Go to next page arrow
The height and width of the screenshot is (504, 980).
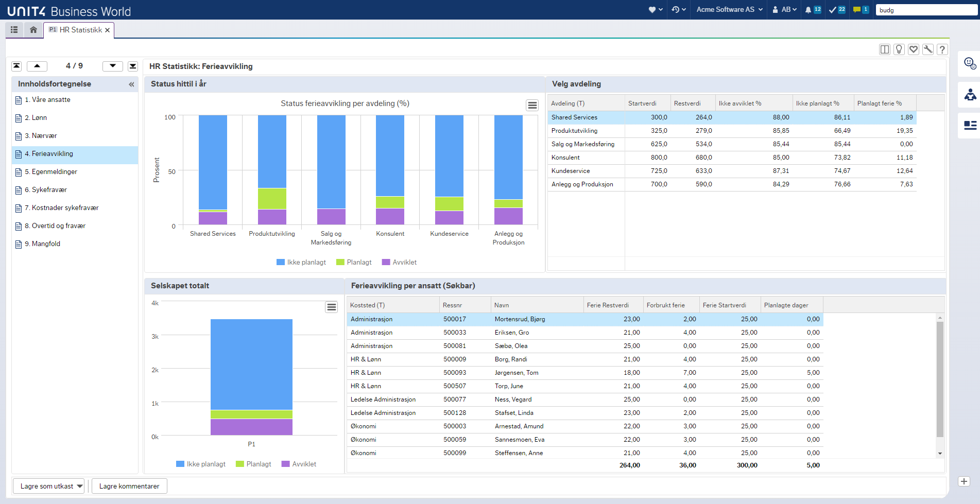click(112, 66)
